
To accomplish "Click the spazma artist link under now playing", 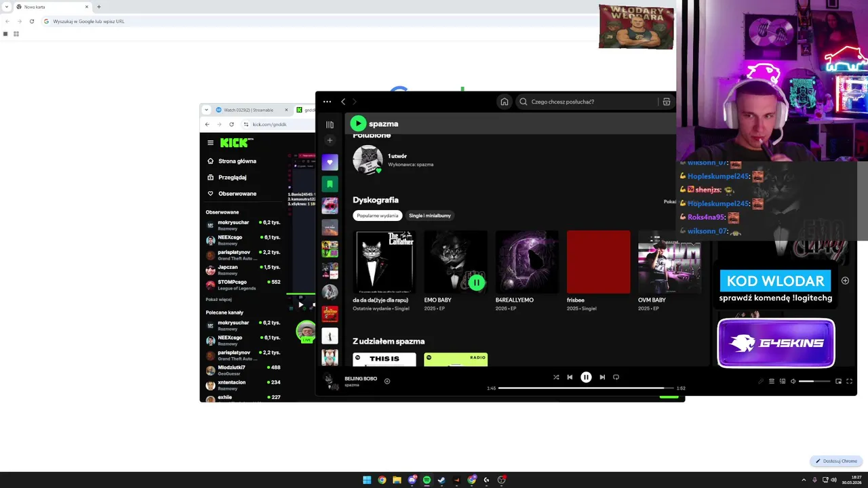I will (352, 385).
